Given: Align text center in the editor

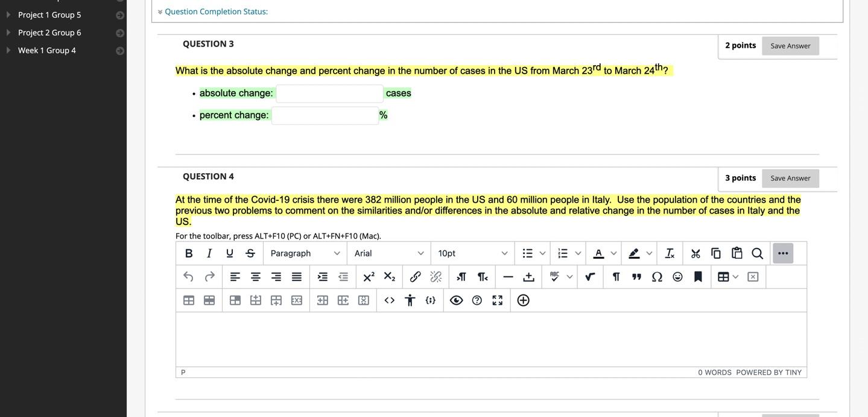Looking at the screenshot, I should 256,277.
